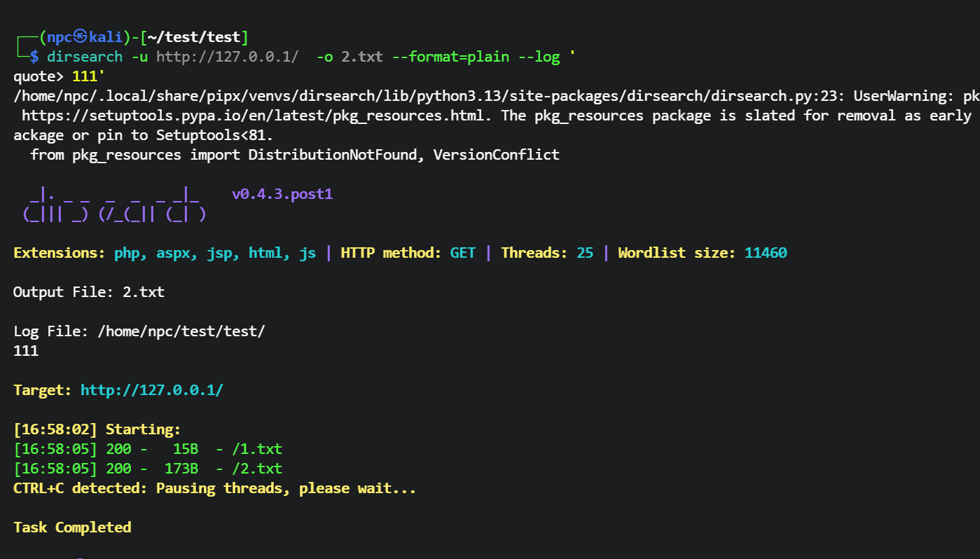Click the [16:58:02] Starting timestamp line

click(97, 429)
